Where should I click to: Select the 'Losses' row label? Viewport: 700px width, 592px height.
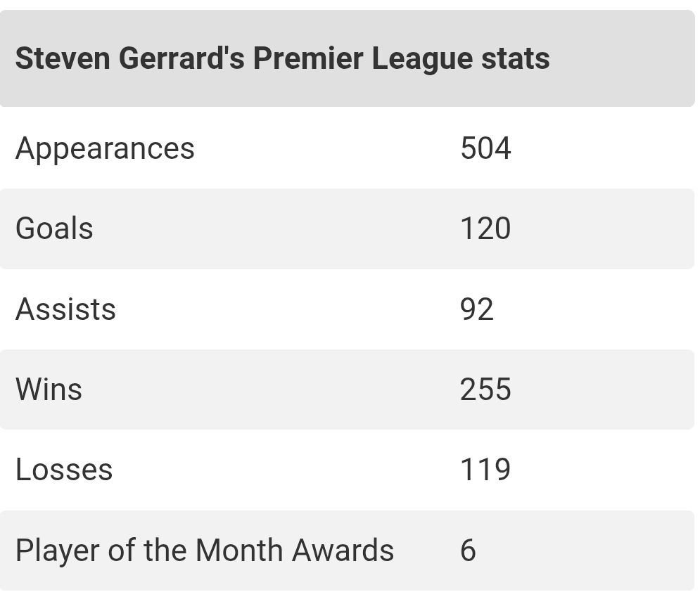[x=64, y=470]
